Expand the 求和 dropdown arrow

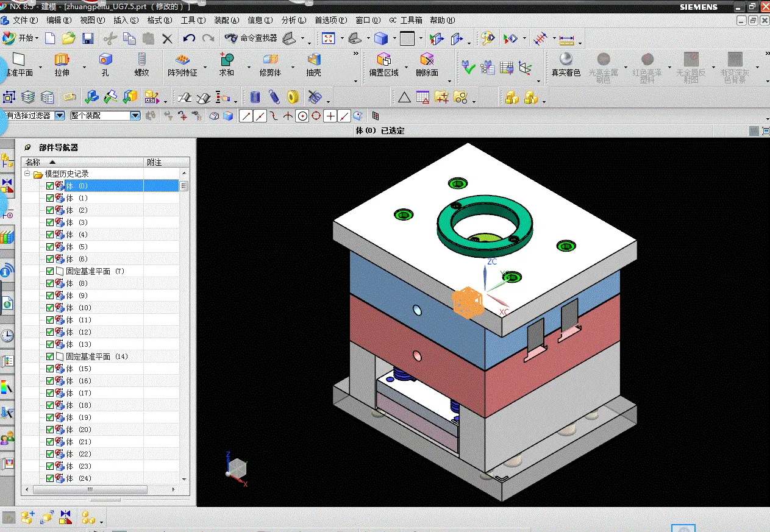249,68
